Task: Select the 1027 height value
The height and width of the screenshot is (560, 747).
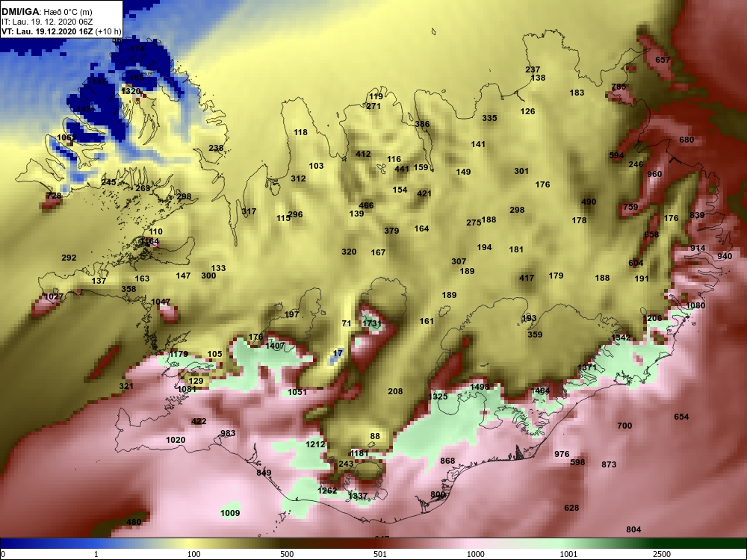Action: pyautogui.click(x=53, y=296)
